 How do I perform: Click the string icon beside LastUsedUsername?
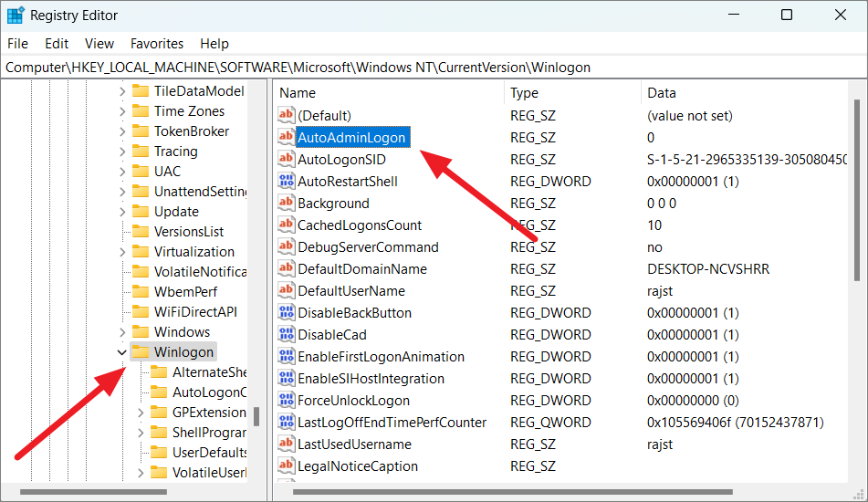click(x=287, y=444)
